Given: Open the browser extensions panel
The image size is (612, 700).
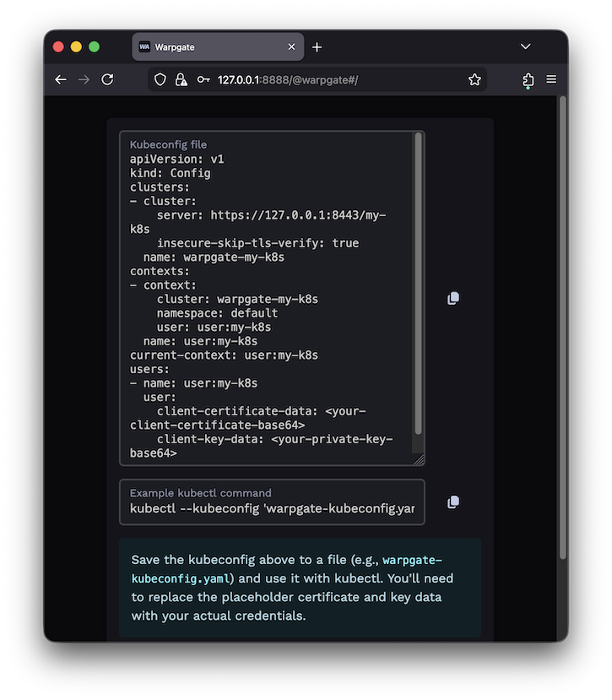Looking at the screenshot, I should tap(528, 79).
